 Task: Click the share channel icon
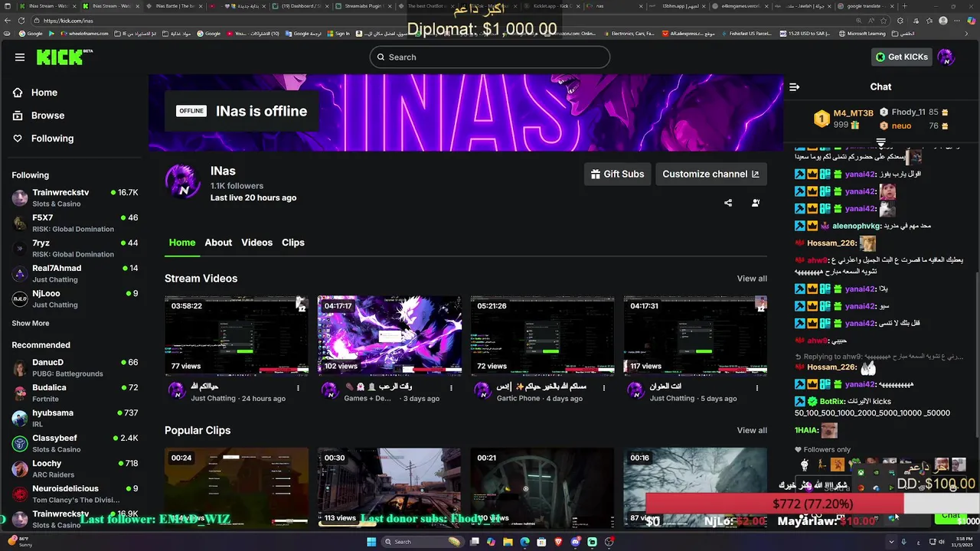pyautogui.click(x=728, y=203)
